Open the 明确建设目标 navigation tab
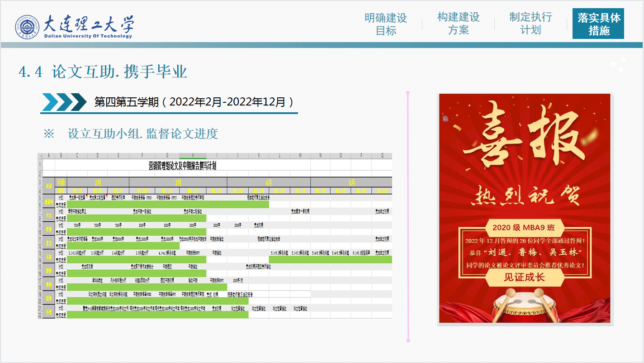The width and height of the screenshot is (644, 363). coord(386,24)
